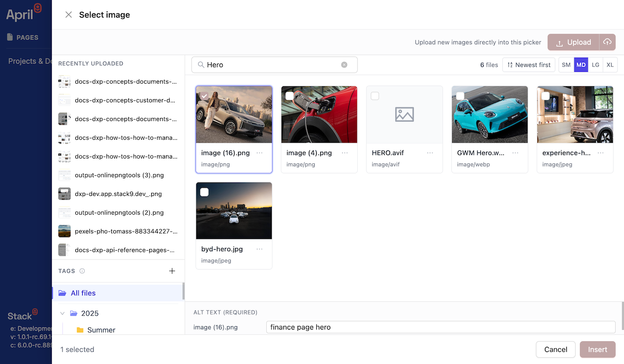Switch thumbnail size to LG
Image resolution: width=624 pixels, height=364 pixels.
(595, 65)
